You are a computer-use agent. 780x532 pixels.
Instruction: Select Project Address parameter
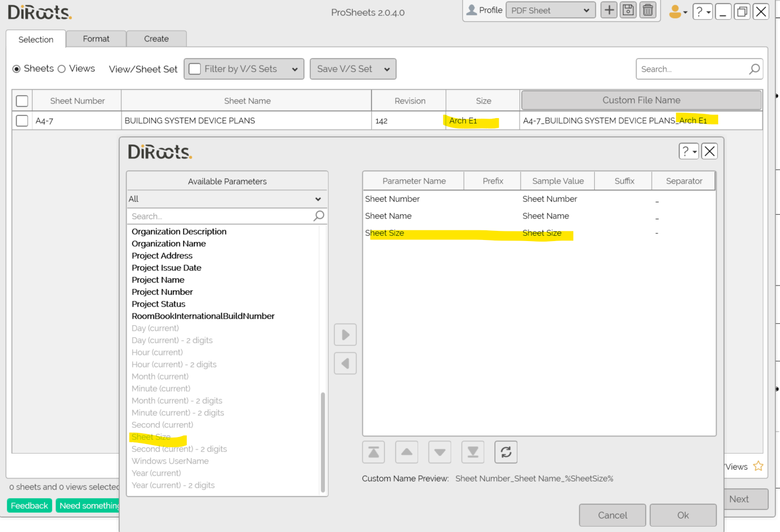(162, 256)
